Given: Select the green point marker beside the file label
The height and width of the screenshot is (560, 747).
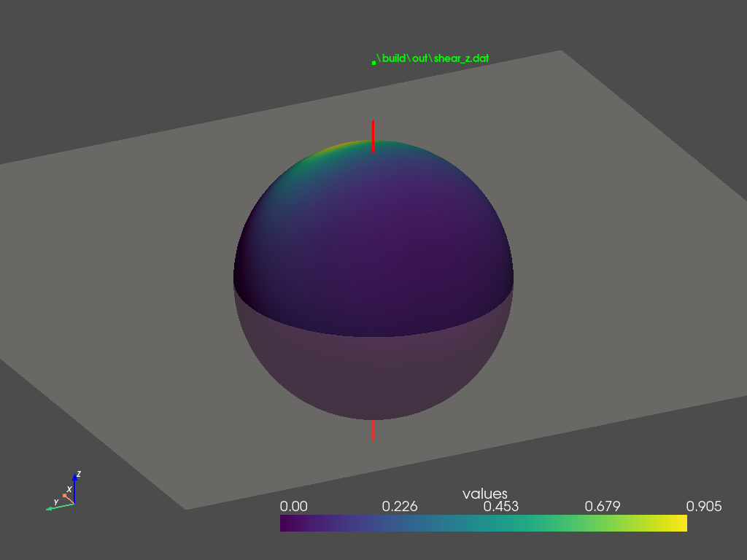Looking at the screenshot, I should 373,63.
